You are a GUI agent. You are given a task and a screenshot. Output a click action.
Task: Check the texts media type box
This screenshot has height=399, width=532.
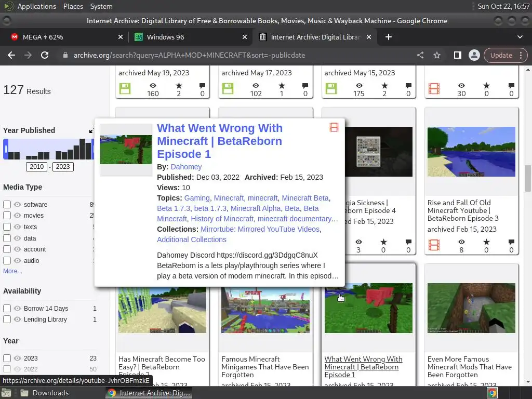(x=7, y=227)
